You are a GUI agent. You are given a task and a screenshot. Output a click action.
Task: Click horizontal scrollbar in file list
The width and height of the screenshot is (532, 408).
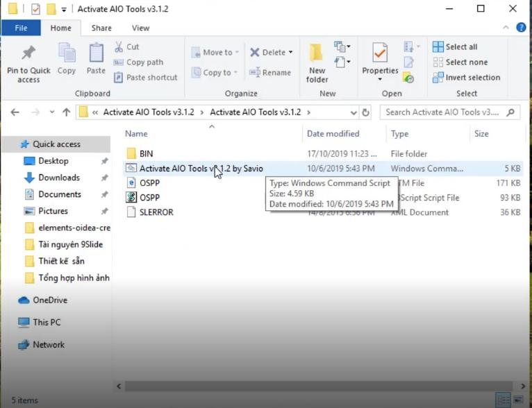(x=318, y=386)
